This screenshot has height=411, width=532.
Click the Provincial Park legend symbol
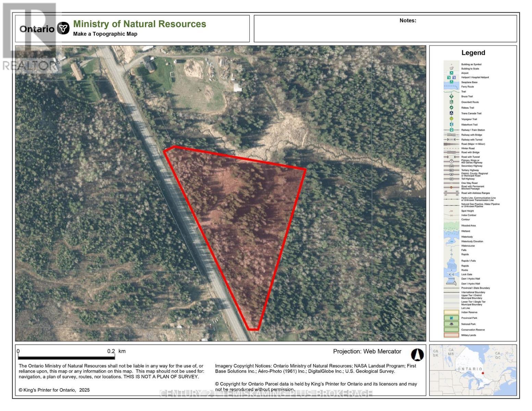pos(451,318)
